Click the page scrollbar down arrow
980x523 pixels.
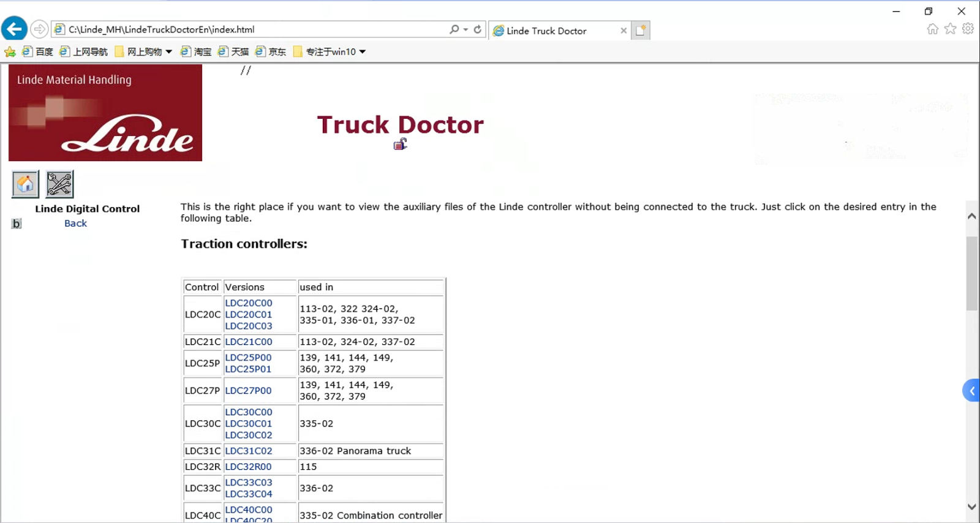[972, 506]
